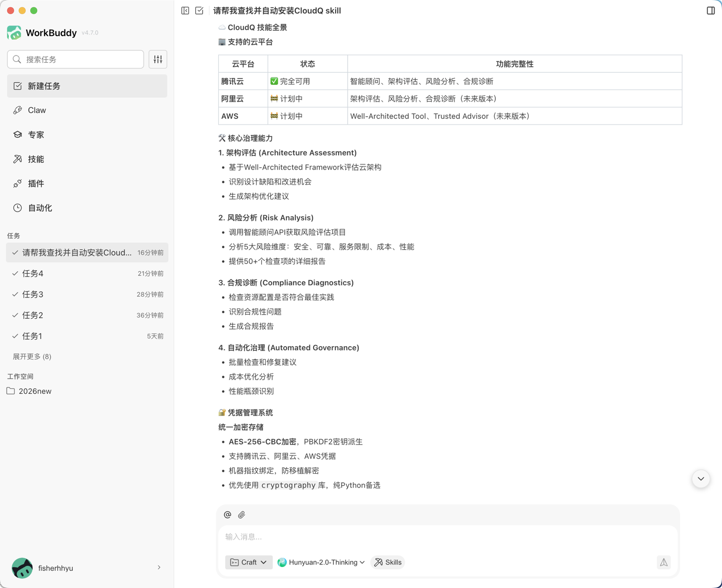Screen dimensions: 722x588
Task: Open the 插件 menu item
Action: point(87,184)
